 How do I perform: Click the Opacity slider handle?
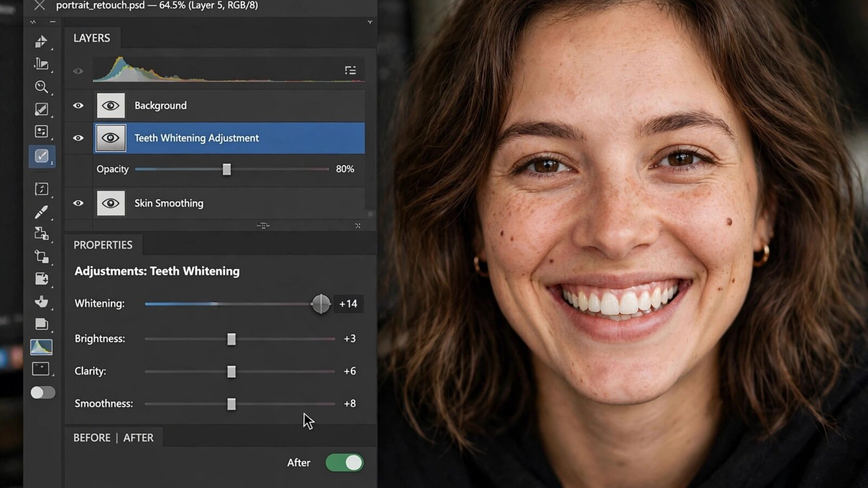pyautogui.click(x=227, y=170)
